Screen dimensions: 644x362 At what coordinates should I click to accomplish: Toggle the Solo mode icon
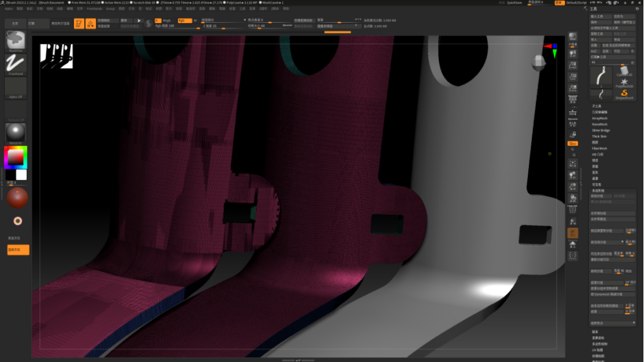572,245
